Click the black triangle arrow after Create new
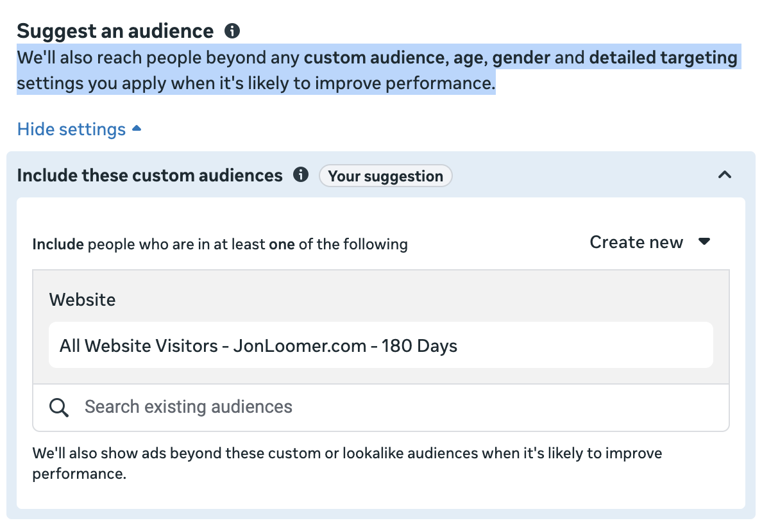 point(704,242)
